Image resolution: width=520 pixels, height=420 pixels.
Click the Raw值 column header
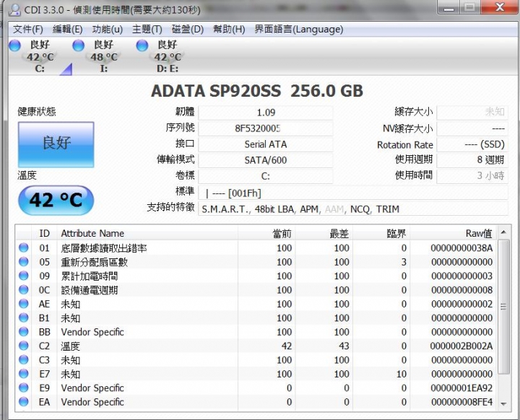click(x=454, y=233)
